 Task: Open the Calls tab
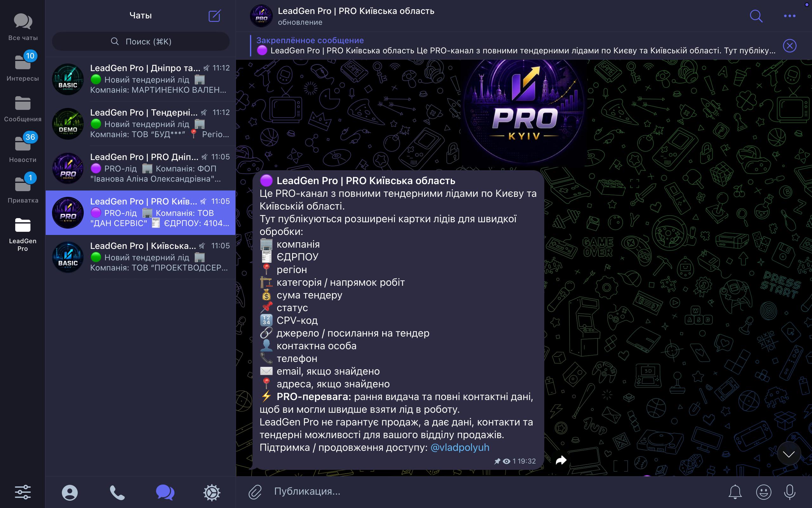pos(117,492)
